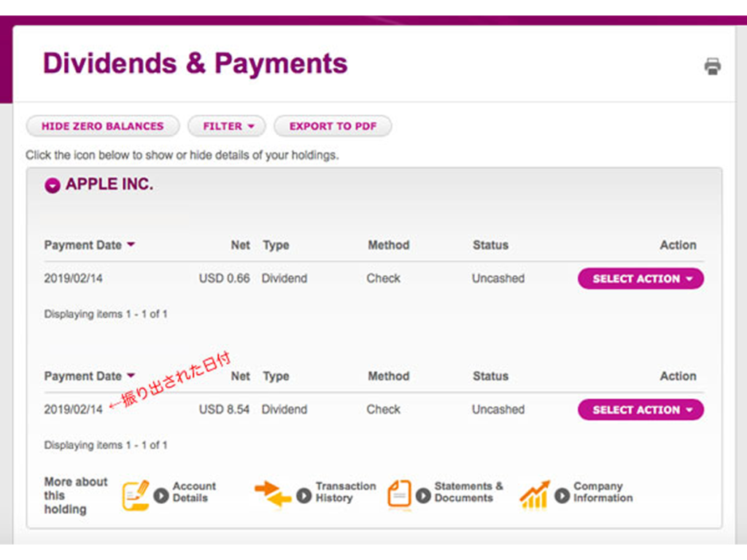The image size is (747, 560).
Task: Click the Statements & Documents page icon
Action: tap(399, 495)
